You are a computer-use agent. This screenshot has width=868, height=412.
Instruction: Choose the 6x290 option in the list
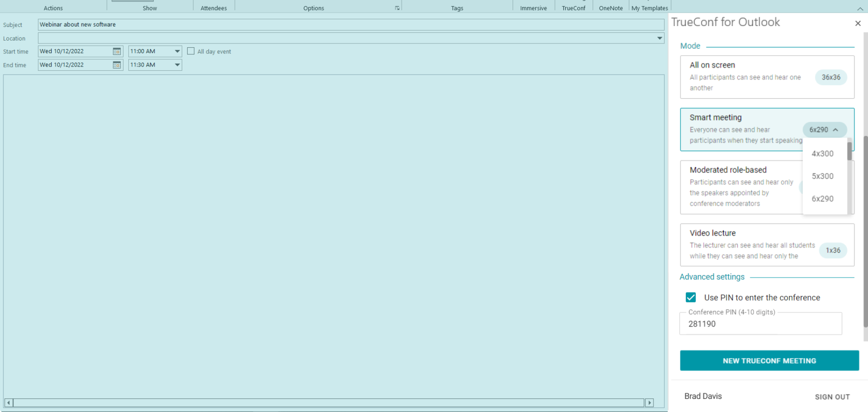coord(822,199)
